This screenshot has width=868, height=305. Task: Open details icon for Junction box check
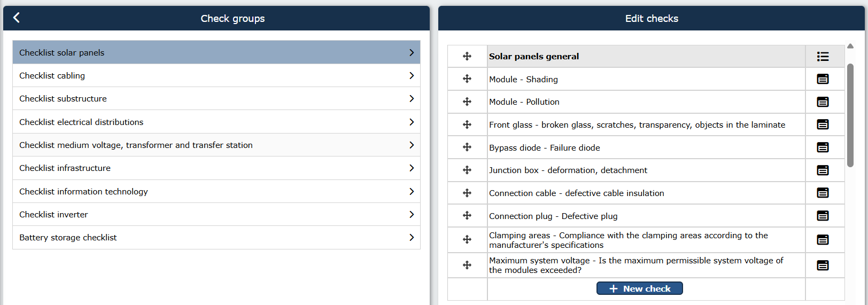[823, 170]
